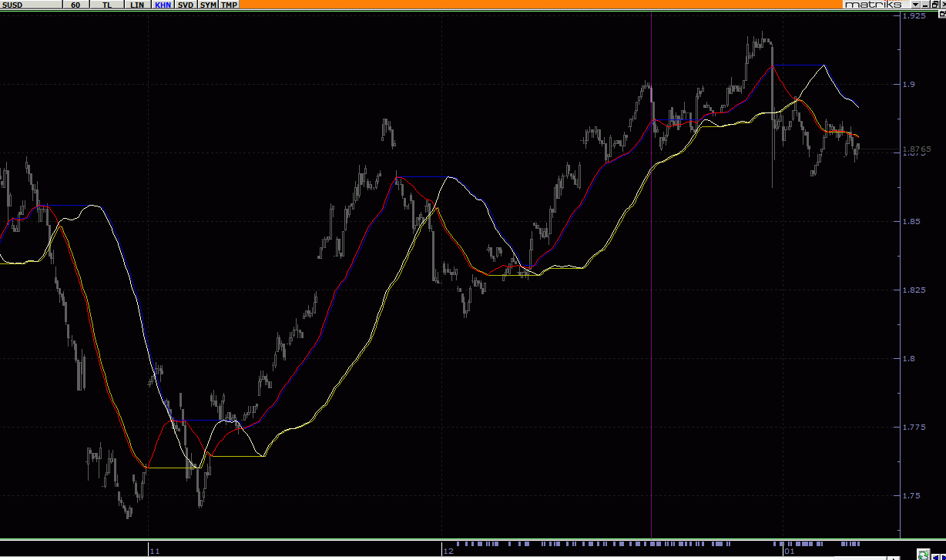Toggle the SVD option
The image size is (946, 560).
186,5
